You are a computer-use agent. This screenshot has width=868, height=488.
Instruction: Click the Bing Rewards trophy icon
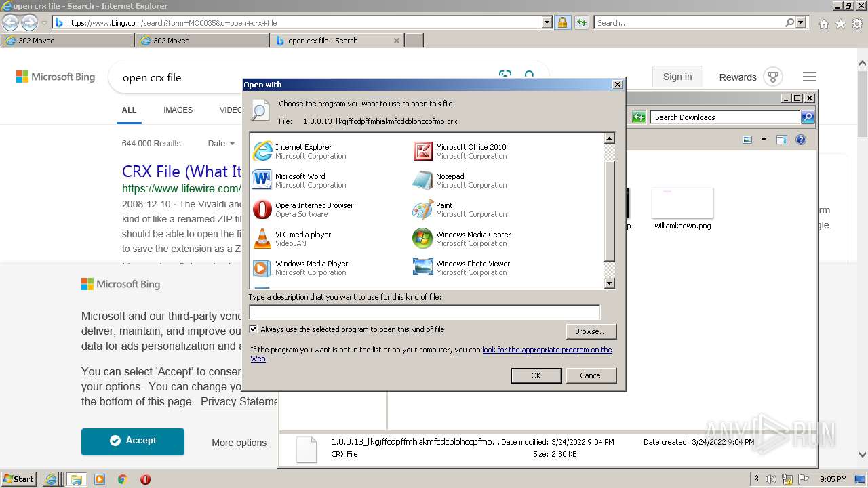[773, 77]
